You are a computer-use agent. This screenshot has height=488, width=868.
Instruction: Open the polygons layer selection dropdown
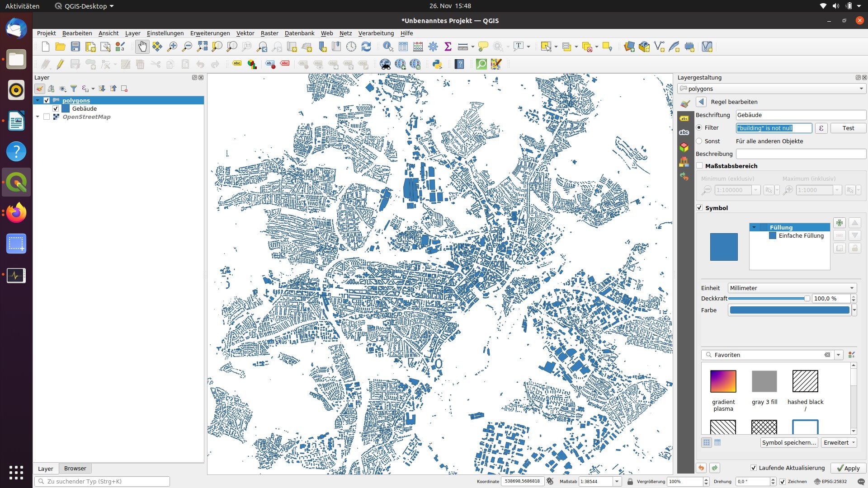tap(772, 89)
